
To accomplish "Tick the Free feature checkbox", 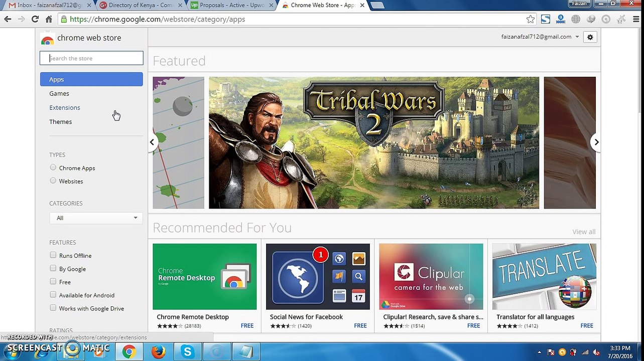I will click(x=53, y=281).
